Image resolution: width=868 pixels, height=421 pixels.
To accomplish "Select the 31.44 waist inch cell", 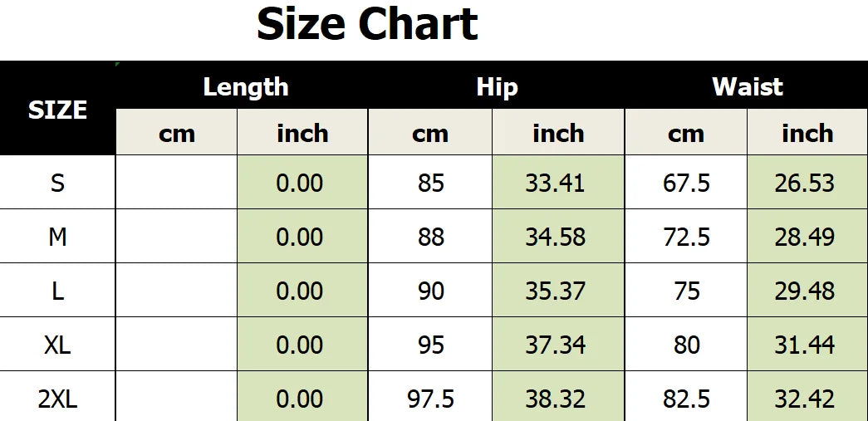I will 804,345.
